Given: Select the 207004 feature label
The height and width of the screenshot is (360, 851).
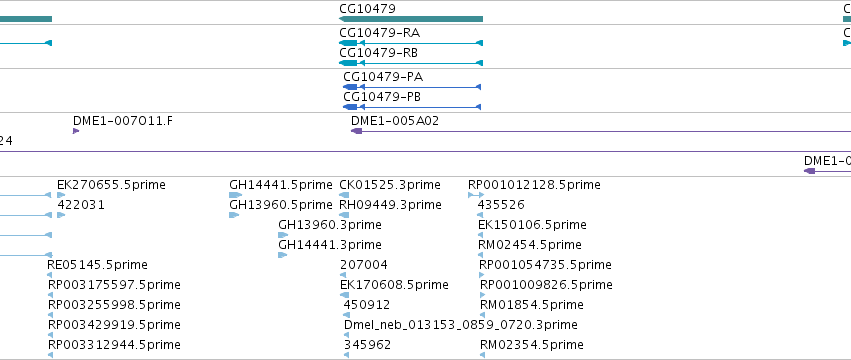Looking at the screenshot, I should (x=364, y=265).
